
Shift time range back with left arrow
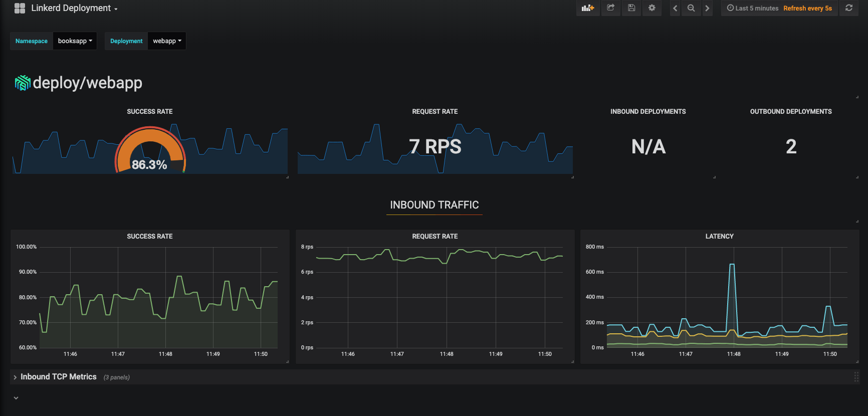pos(675,8)
